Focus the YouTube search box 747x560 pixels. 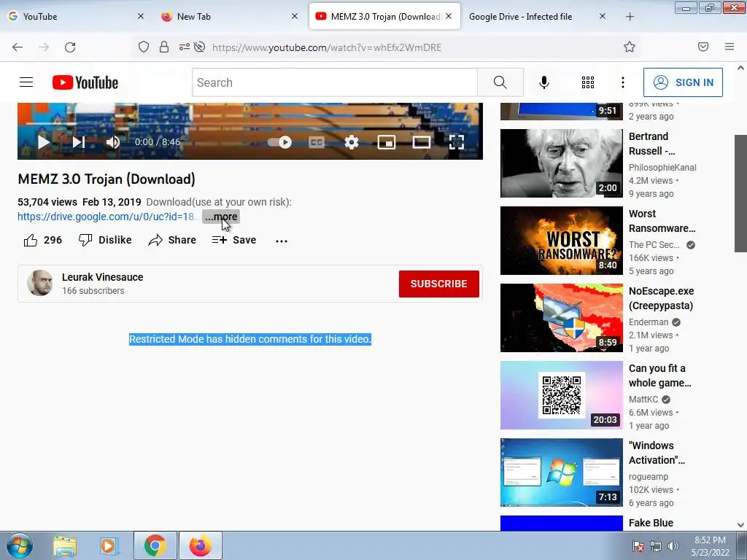pyautogui.click(x=334, y=82)
